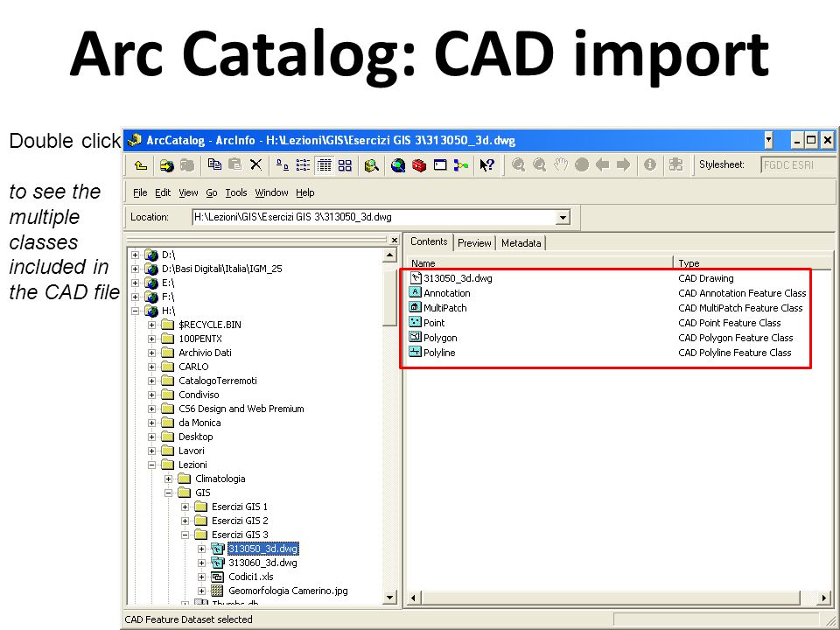Select the Identify info tool
This screenshot has width=840, height=630.
coord(650,165)
